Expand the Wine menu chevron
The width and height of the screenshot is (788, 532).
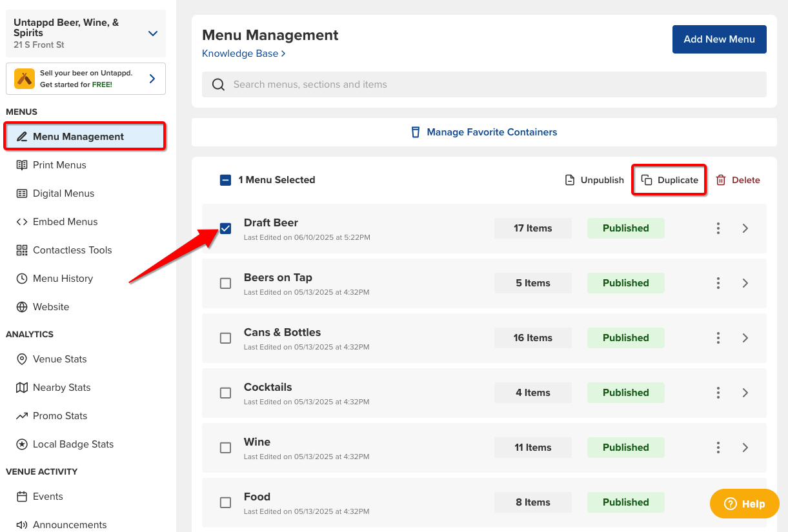tap(745, 448)
